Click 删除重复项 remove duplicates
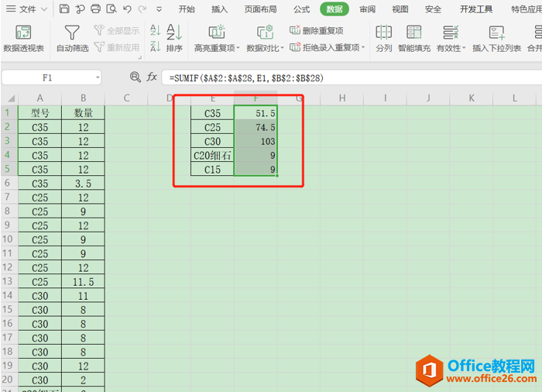This screenshot has width=542, height=392. click(x=316, y=30)
